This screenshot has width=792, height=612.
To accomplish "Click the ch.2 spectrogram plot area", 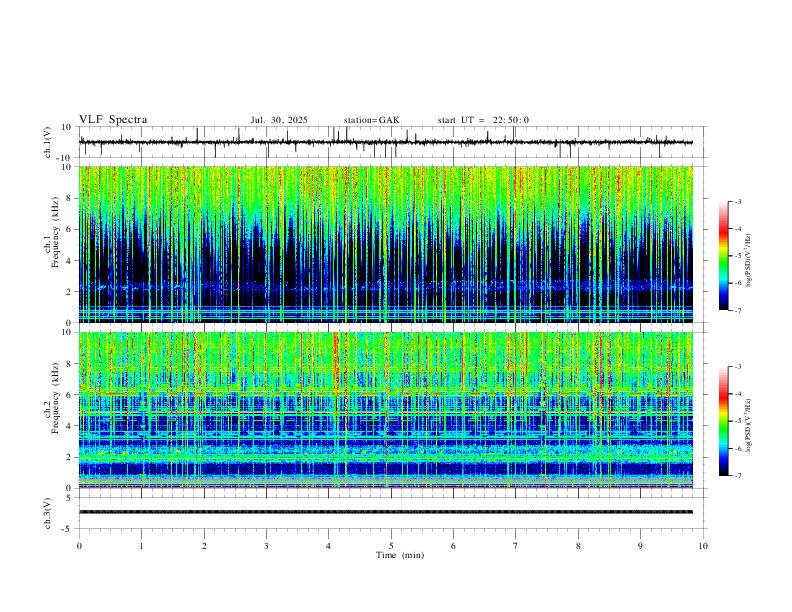I will pyautogui.click(x=386, y=410).
